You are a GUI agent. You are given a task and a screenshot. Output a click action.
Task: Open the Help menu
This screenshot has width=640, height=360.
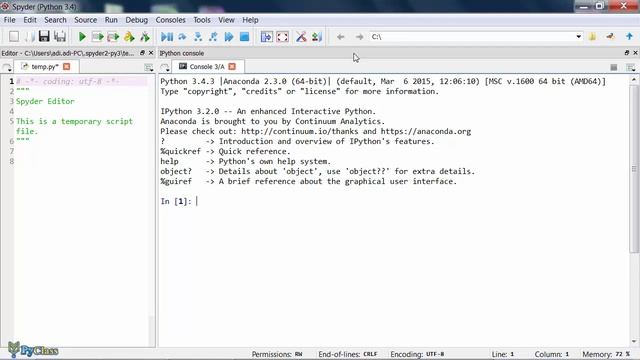pos(250,20)
